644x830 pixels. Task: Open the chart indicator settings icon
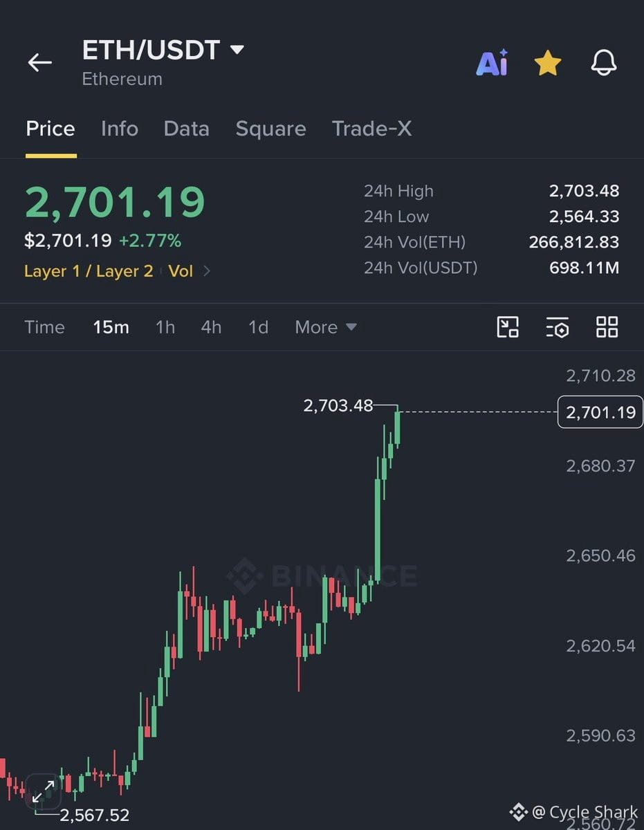tap(557, 327)
